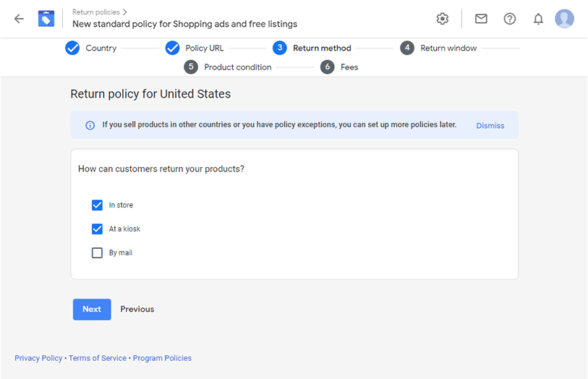Screen dimensions: 588x379
Task: Go to the Policy URL step
Action: point(195,48)
